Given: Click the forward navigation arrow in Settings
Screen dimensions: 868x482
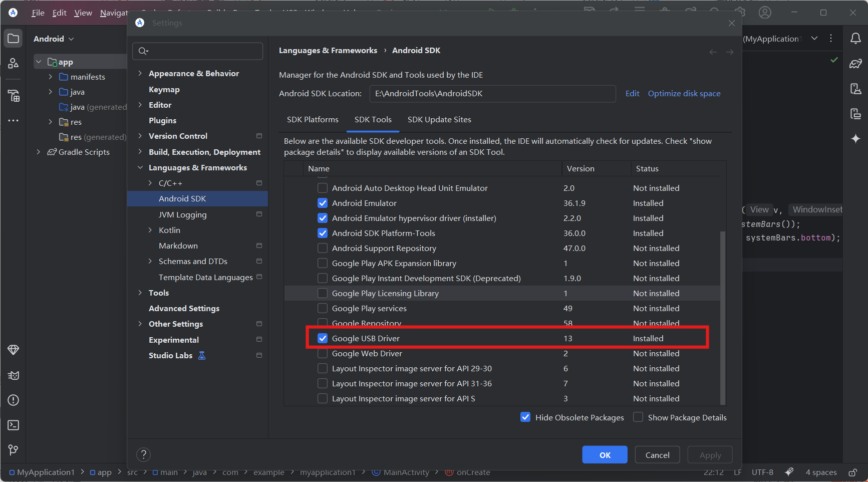Looking at the screenshot, I should tap(730, 52).
